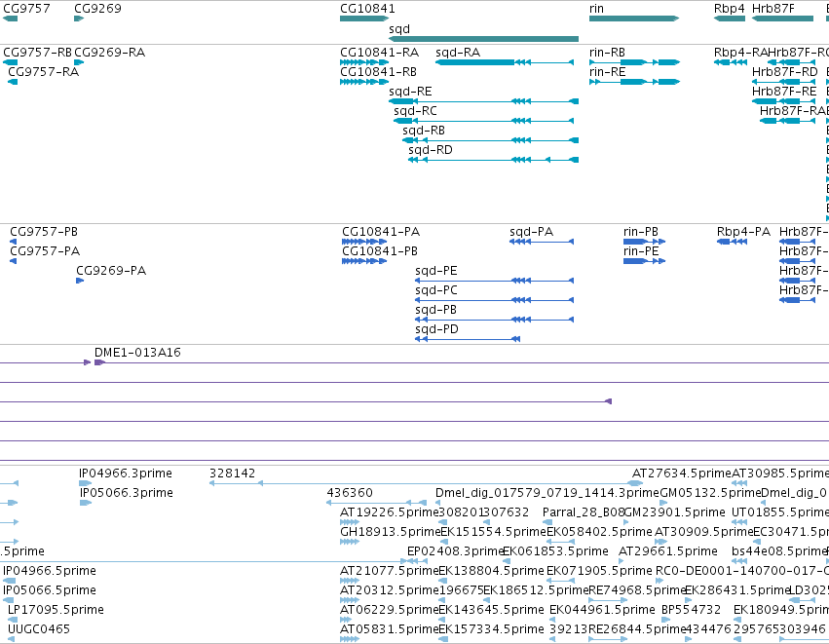Screen dimensions: 829x644
Task: Select EST EK044961.5prime label
Action: (x=602, y=610)
